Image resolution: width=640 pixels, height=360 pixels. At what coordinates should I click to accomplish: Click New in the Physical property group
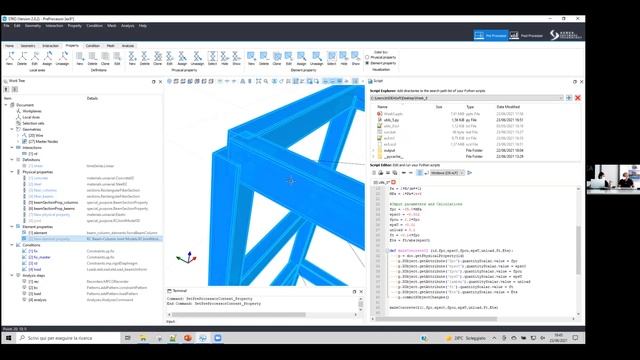pos(132,58)
